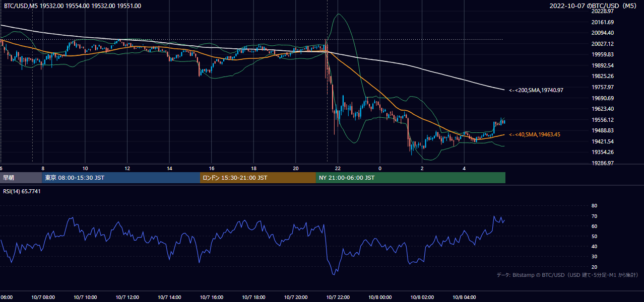Click RSI axis level 60
The width and height of the screenshot is (644, 302).
(x=594, y=226)
